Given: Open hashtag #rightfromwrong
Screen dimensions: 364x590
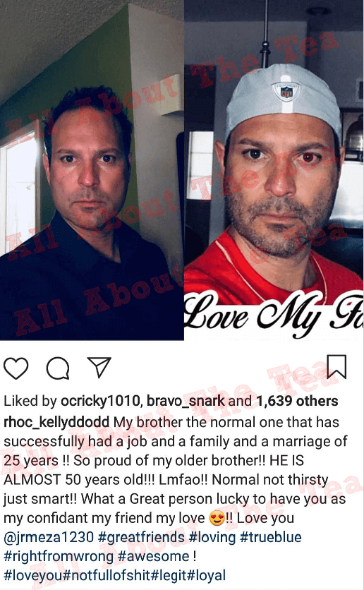Looking at the screenshot, I should [x=59, y=556].
